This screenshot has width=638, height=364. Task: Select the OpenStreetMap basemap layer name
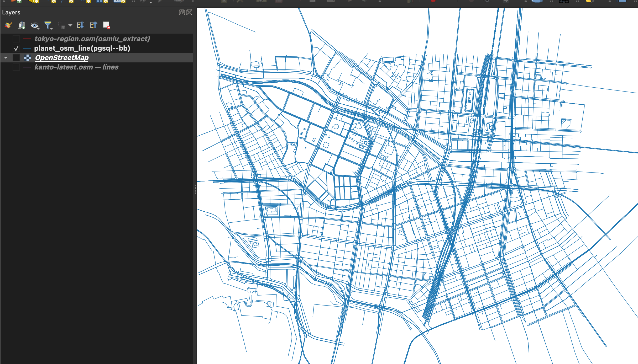(x=62, y=57)
